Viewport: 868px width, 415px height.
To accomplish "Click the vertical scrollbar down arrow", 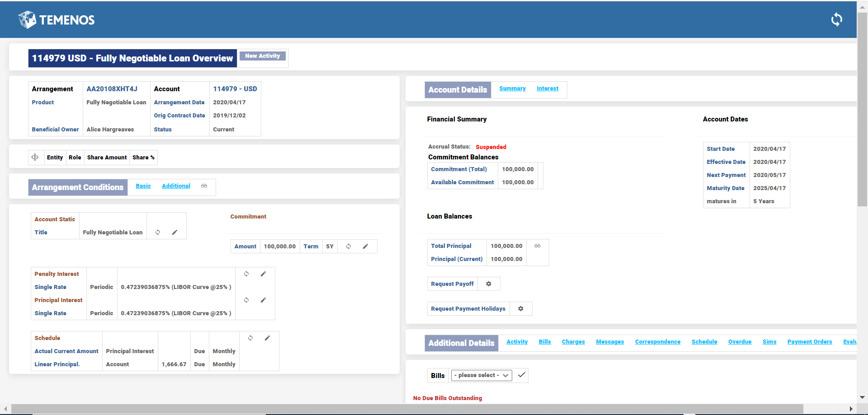I will [862, 397].
